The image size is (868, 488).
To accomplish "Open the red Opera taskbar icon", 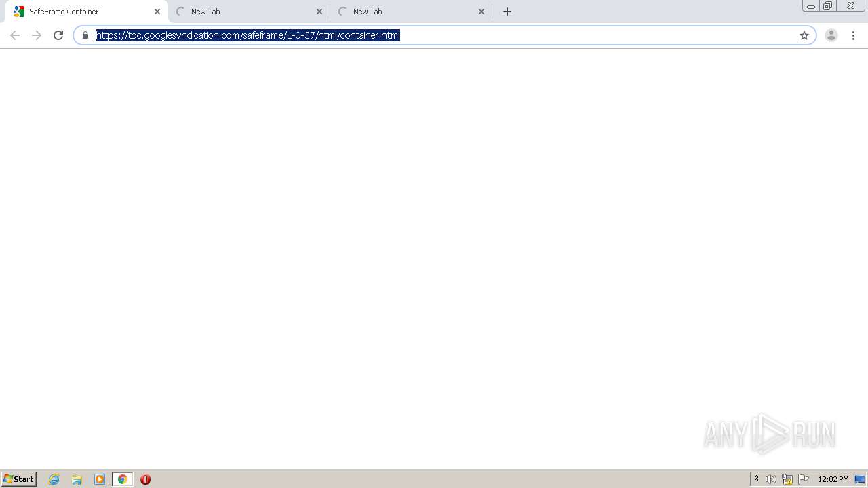I will pos(145,479).
